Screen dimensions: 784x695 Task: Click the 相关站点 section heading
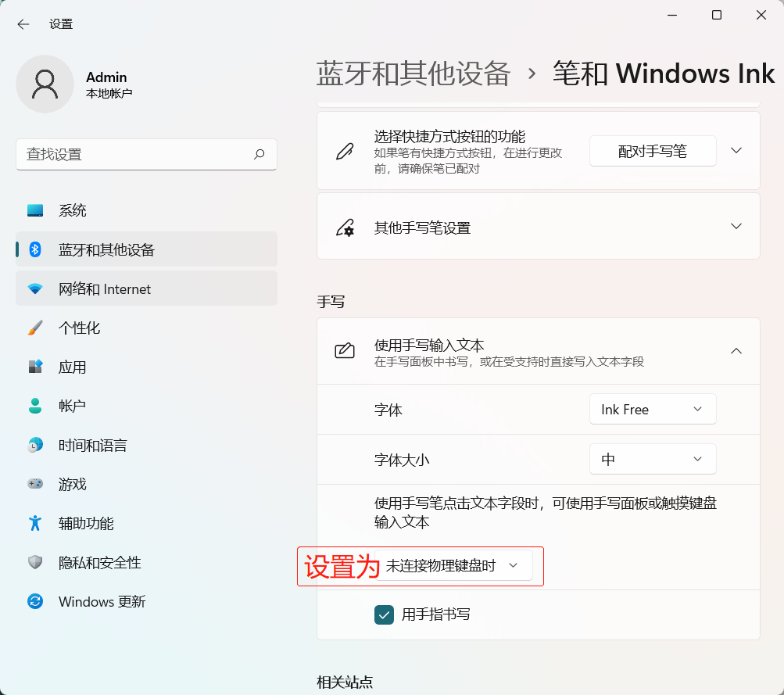pos(345,682)
